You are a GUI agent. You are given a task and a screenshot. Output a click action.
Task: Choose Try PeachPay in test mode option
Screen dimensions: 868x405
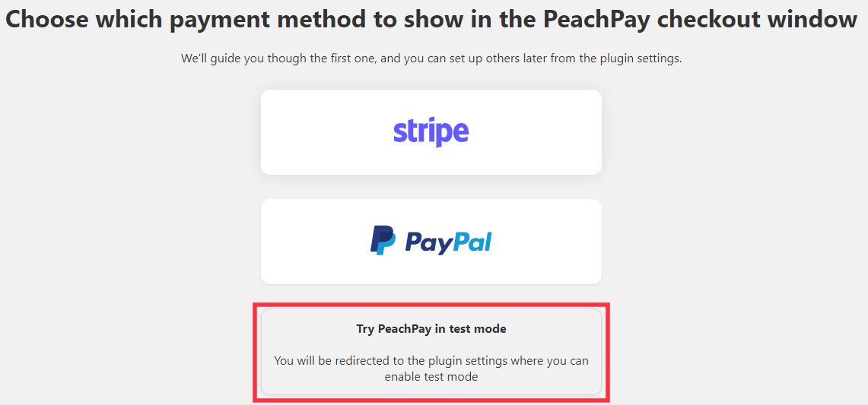tap(431, 352)
